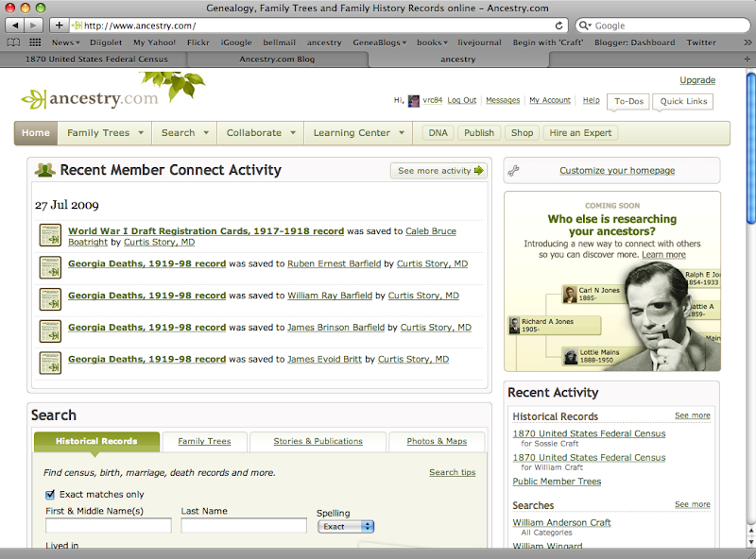Show more bookmarks with the double chevron
Screen dimensions: 756x559
pos(747,42)
